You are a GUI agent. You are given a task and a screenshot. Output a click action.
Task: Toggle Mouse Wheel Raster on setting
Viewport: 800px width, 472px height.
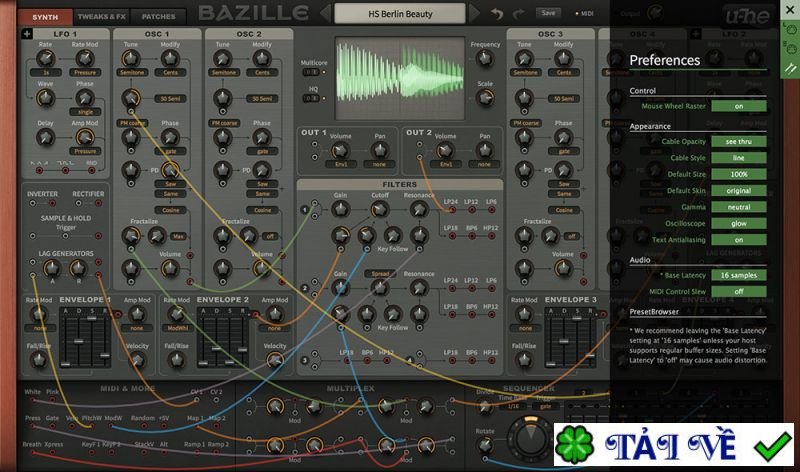tap(739, 106)
